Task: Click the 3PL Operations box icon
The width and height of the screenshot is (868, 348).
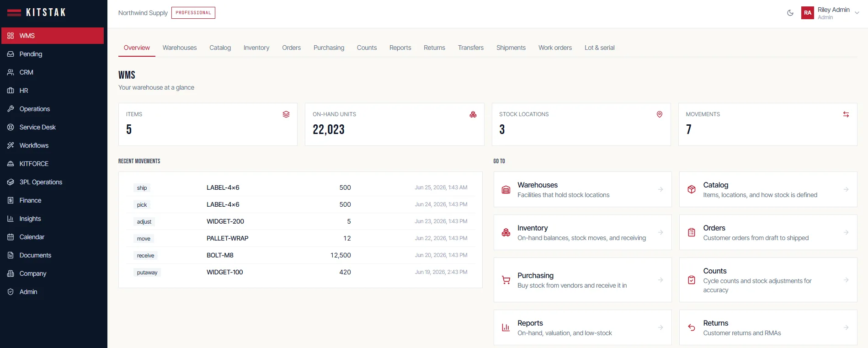Action: pyautogui.click(x=11, y=182)
